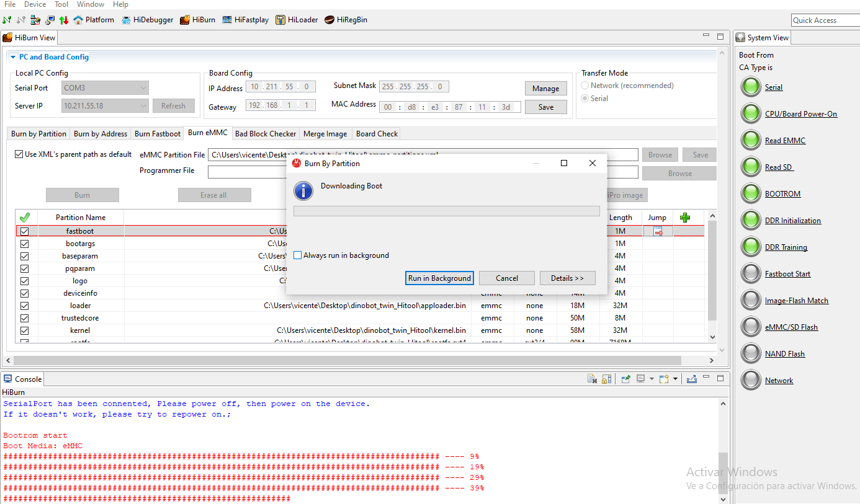This screenshot has width=860, height=504.
Task: Open the Serial Port COM3 dropdown
Action: [105, 88]
